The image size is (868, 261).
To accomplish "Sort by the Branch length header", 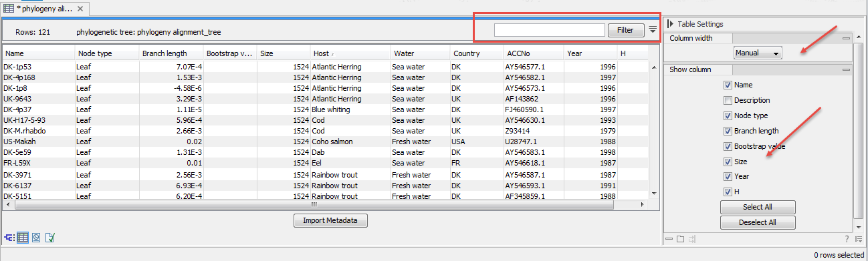I will click(x=171, y=53).
